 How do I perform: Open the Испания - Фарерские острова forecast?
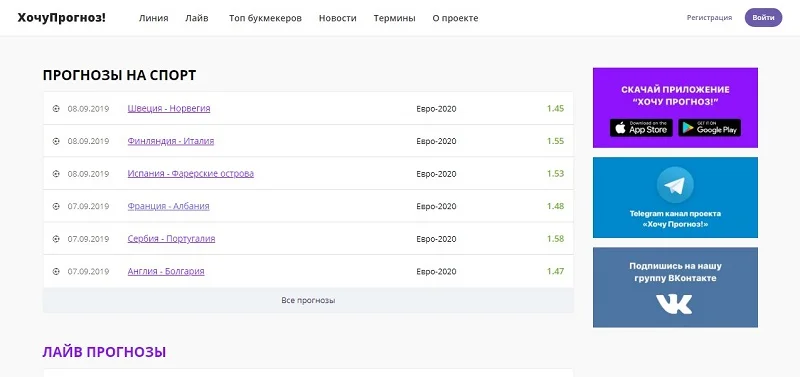(191, 173)
